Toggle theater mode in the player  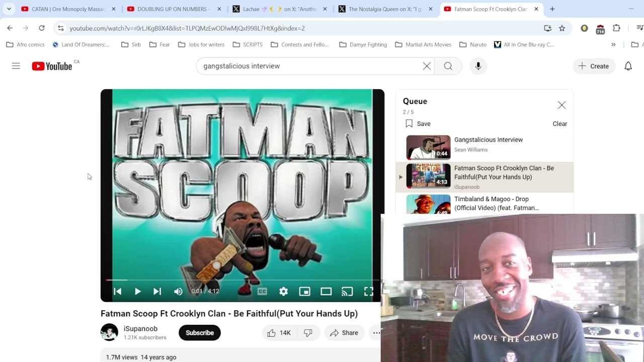coord(326,291)
